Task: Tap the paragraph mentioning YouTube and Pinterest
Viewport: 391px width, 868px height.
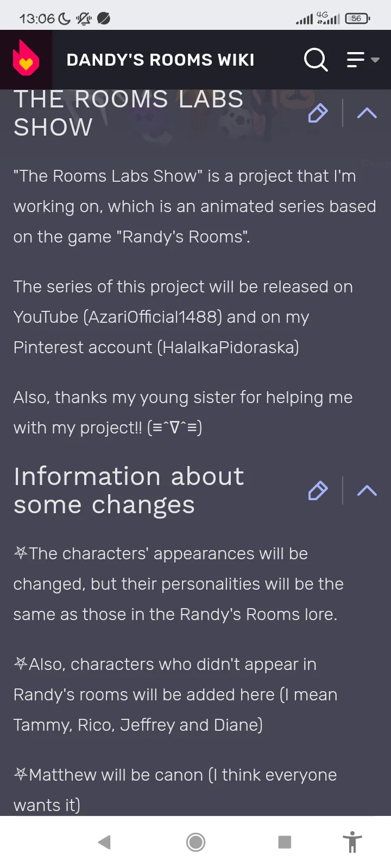Action: pyautogui.click(x=183, y=317)
